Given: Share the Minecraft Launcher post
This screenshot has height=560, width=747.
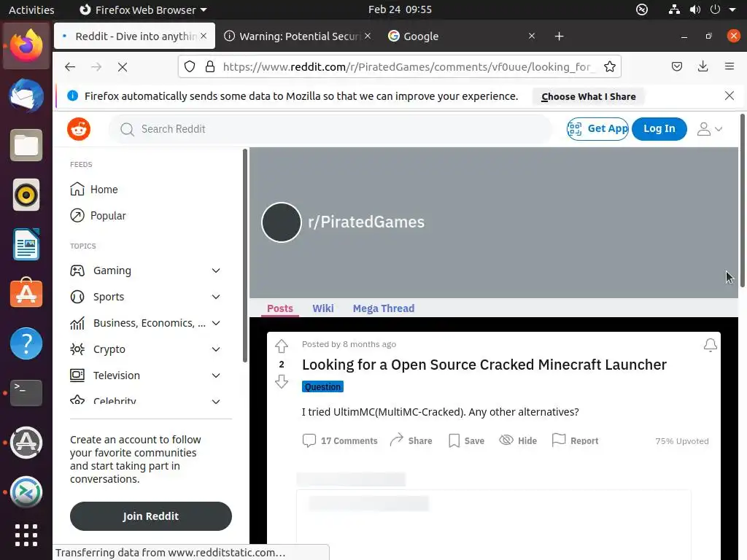Looking at the screenshot, I should click(411, 440).
